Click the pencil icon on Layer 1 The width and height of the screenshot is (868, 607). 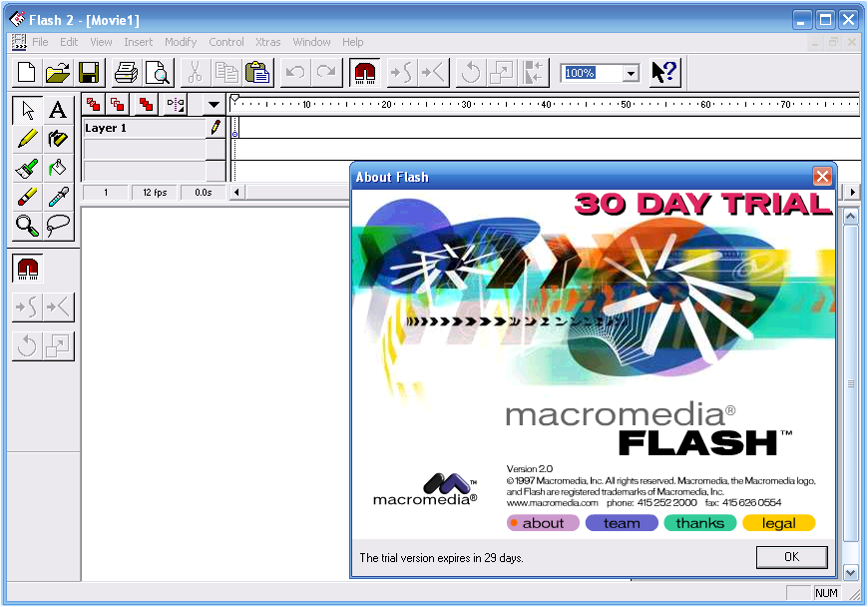pyautogui.click(x=216, y=128)
